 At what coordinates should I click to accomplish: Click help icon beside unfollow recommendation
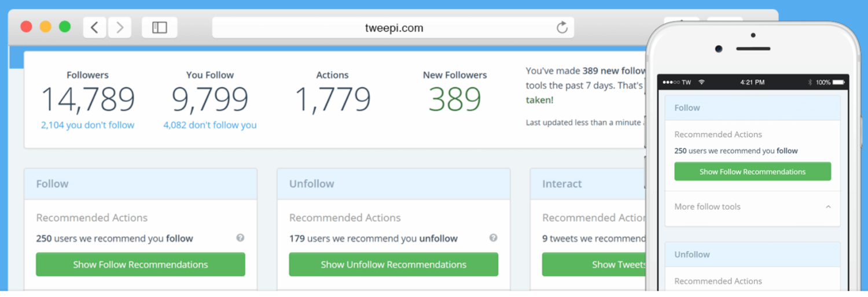coord(493,238)
